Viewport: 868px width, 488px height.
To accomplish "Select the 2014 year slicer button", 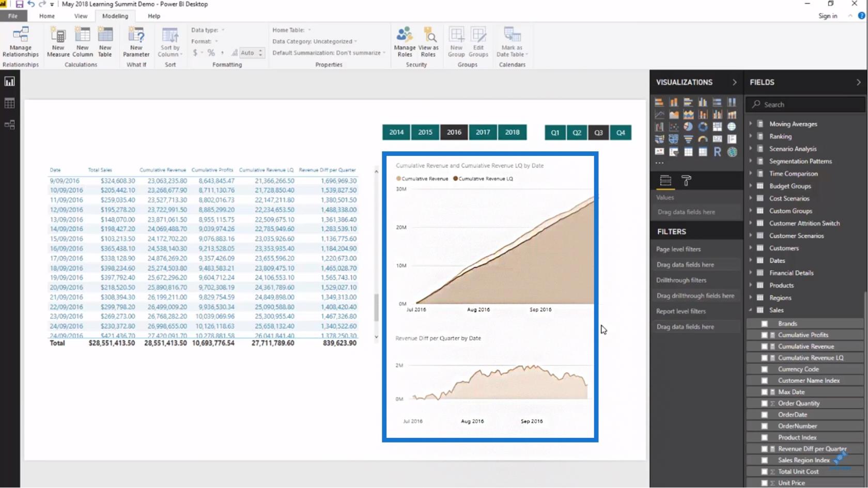I will [x=396, y=132].
